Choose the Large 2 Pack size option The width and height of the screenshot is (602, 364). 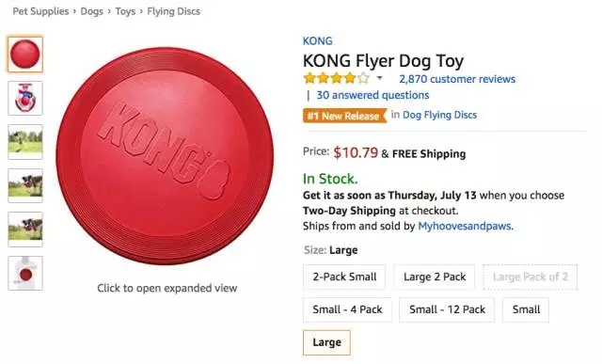tap(435, 277)
